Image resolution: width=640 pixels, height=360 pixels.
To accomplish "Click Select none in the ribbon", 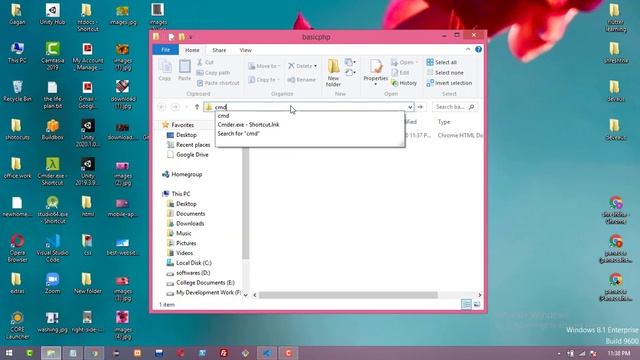I will point(445,73).
